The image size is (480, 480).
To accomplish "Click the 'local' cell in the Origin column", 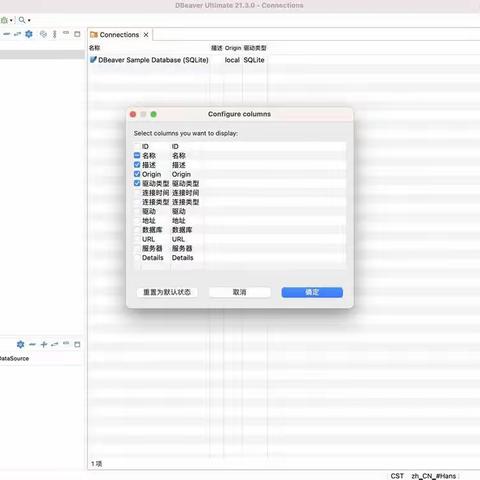I will [232, 60].
